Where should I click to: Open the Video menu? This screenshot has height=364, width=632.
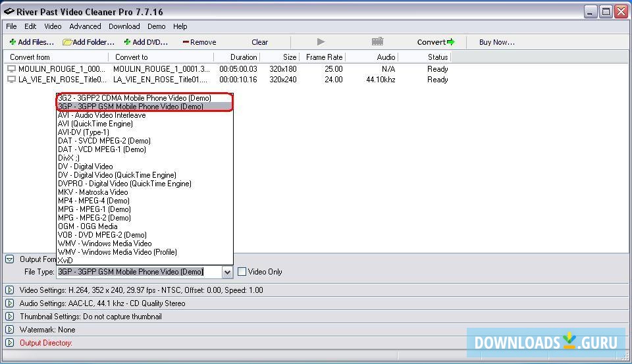[x=53, y=26]
